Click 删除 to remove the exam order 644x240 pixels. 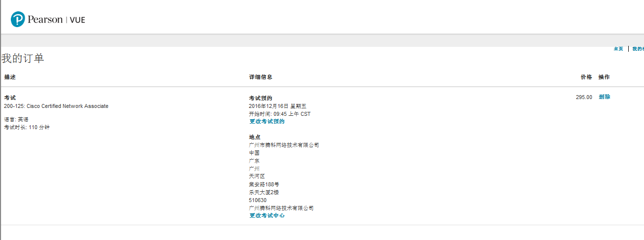point(604,97)
